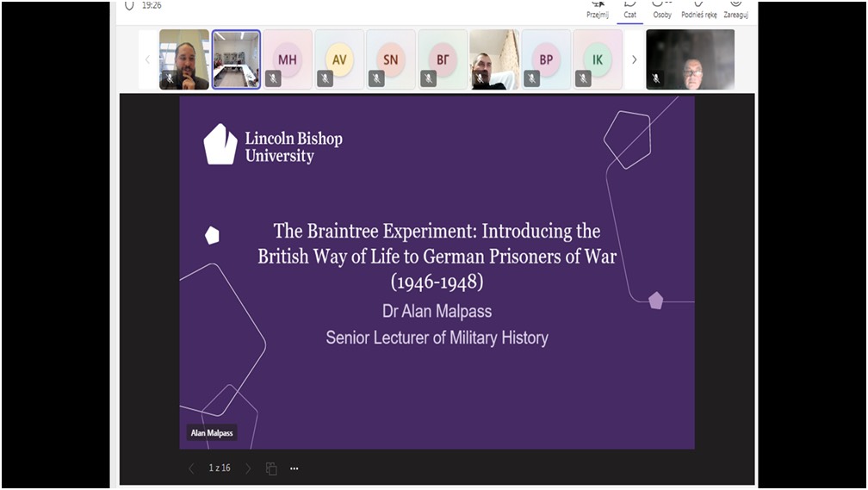This screenshot has height=490, width=868.
Task: Click the ВГ participant tile
Action: click(x=443, y=59)
